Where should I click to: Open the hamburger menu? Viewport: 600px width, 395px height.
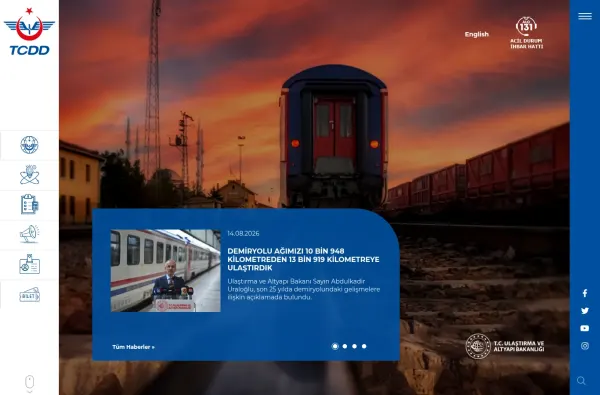pos(585,16)
